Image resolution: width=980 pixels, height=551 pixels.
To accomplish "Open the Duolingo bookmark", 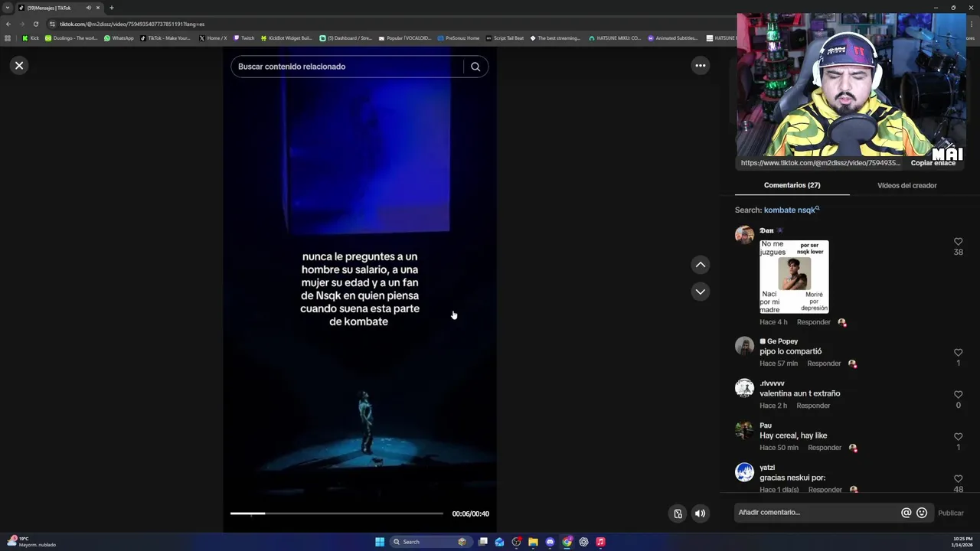I will point(71,38).
